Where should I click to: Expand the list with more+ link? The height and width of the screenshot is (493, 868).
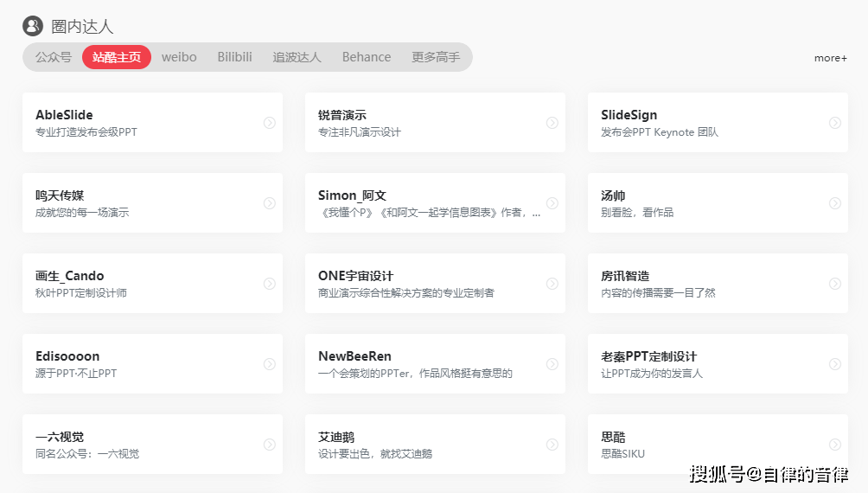pyautogui.click(x=830, y=58)
